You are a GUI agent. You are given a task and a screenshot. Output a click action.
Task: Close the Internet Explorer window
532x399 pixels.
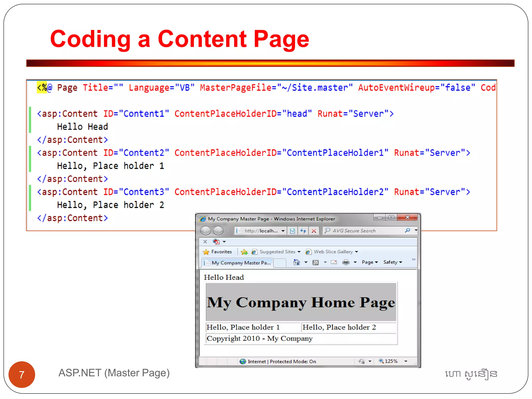click(407, 217)
